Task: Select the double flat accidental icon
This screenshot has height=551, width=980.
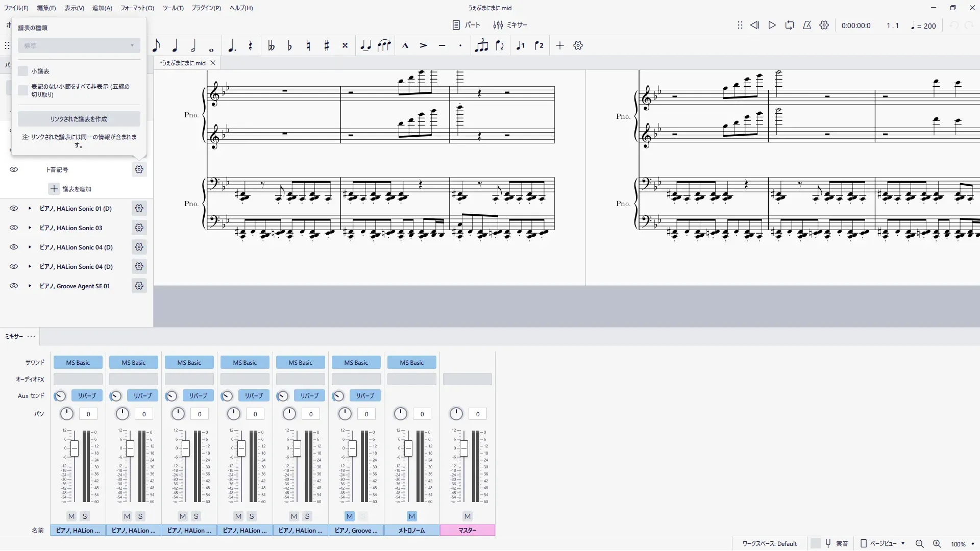Action: [x=271, y=46]
